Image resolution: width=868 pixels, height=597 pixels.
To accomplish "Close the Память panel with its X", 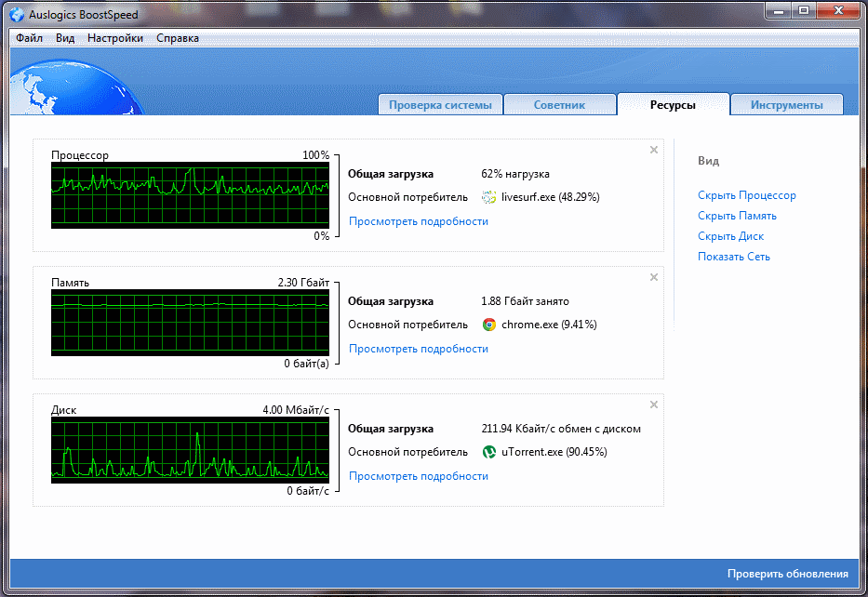I will click(x=654, y=277).
